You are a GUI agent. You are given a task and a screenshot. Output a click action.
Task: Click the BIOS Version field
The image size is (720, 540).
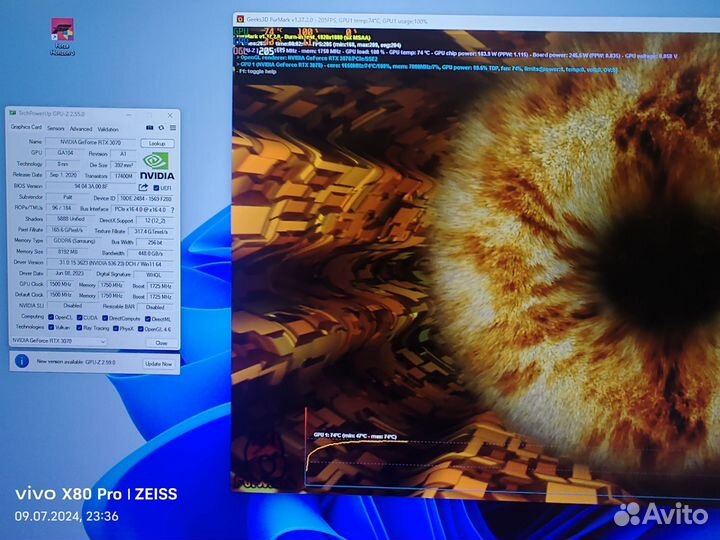coord(91,186)
